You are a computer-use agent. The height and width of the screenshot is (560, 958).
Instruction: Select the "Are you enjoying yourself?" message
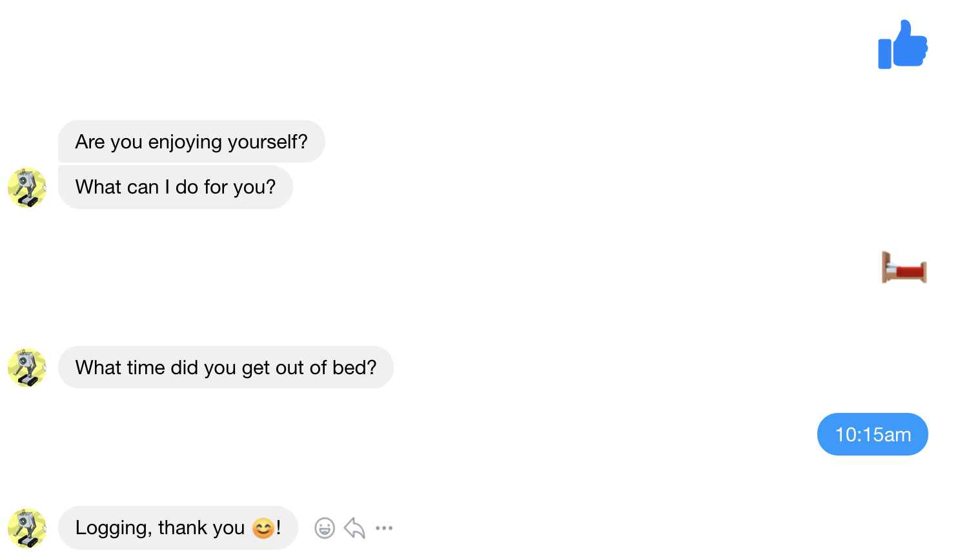(x=191, y=142)
